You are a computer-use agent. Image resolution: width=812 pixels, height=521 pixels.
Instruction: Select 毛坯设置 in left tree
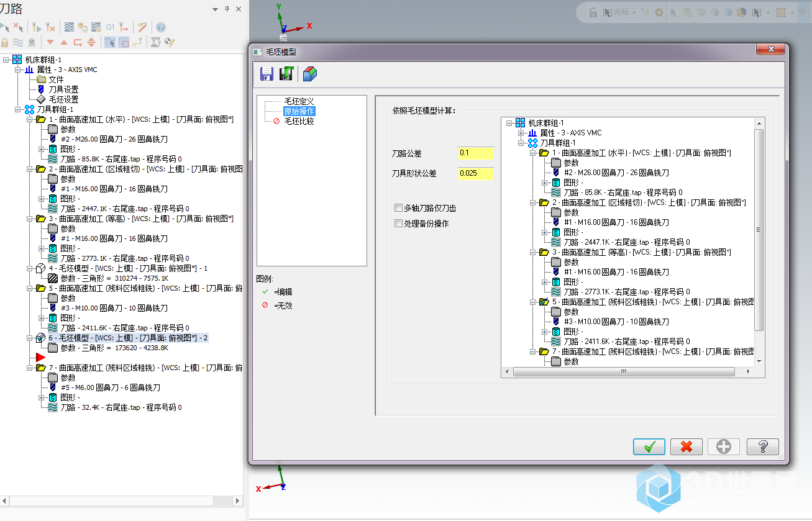[x=63, y=99]
